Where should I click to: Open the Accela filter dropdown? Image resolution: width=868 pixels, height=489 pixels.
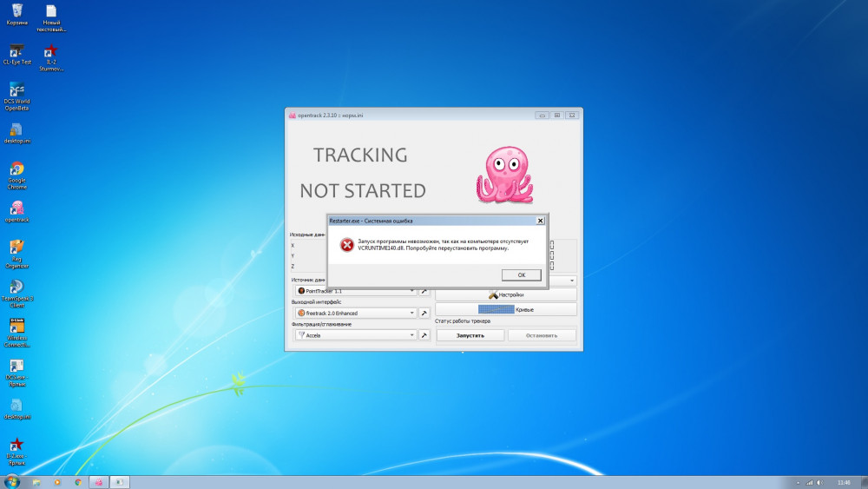click(355, 335)
